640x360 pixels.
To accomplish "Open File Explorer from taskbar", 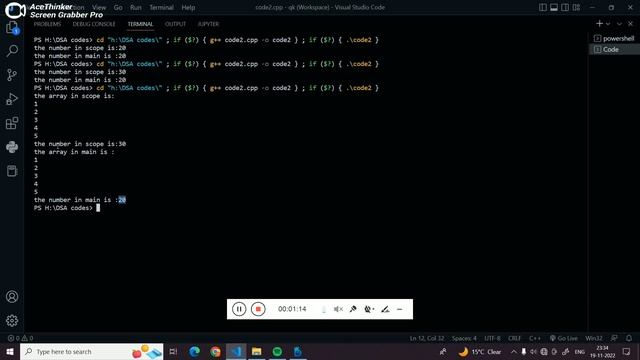I will tap(256, 351).
